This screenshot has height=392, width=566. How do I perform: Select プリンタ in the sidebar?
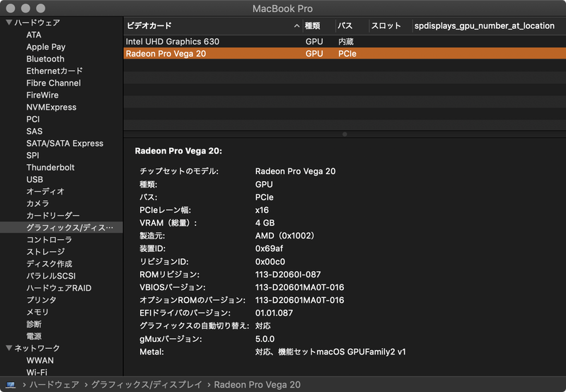[x=41, y=300]
